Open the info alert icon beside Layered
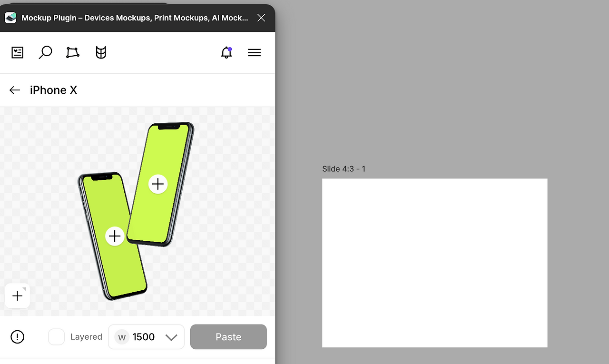The height and width of the screenshot is (364, 609). tap(18, 337)
